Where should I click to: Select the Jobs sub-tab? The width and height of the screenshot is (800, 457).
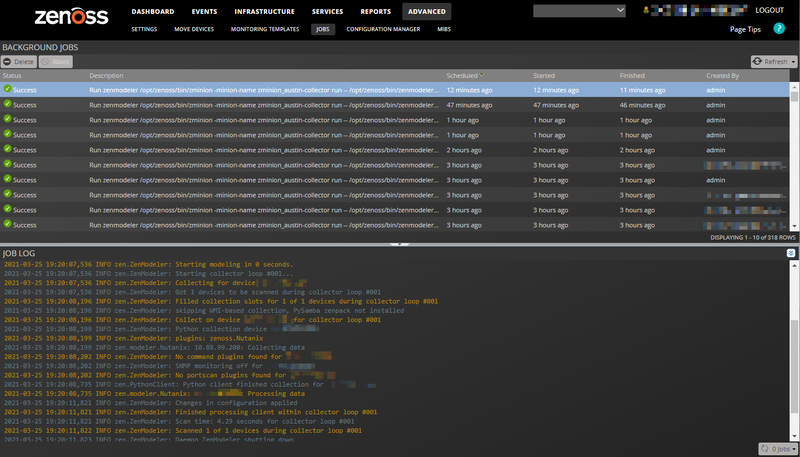323,29
